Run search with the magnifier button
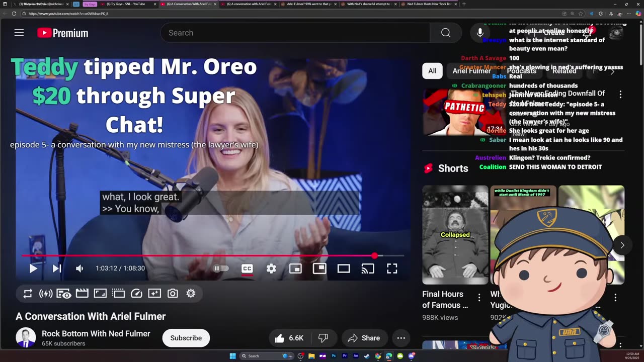 pos(446,33)
